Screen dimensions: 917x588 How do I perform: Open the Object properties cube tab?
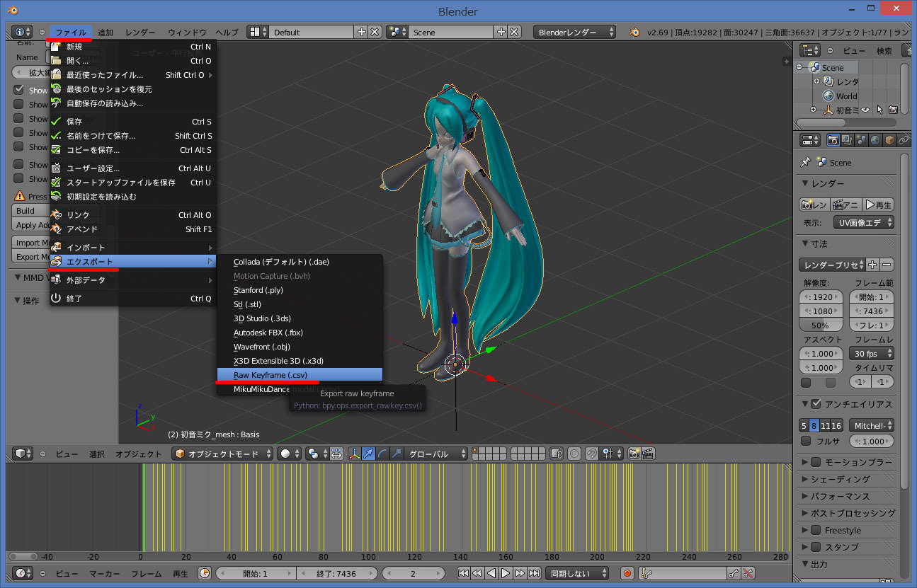[x=889, y=140]
